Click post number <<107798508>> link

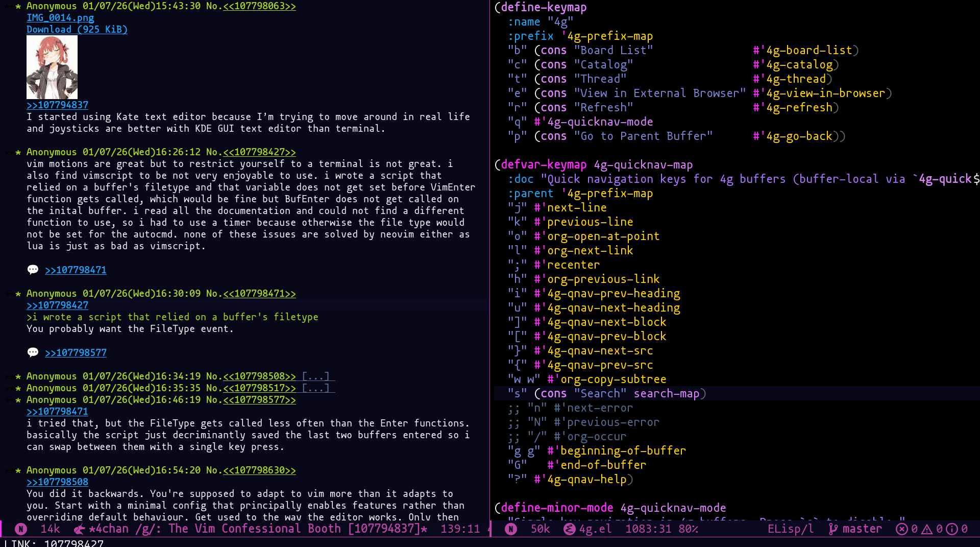(x=259, y=376)
